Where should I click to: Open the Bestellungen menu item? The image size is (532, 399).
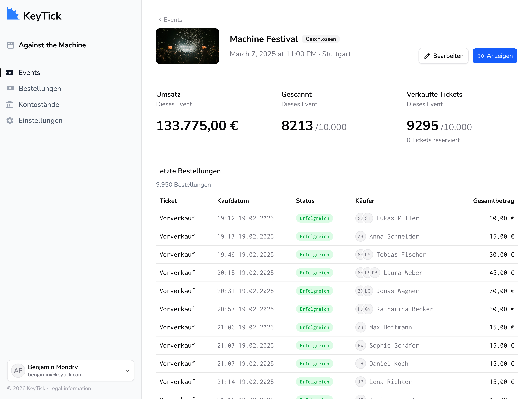coord(40,89)
